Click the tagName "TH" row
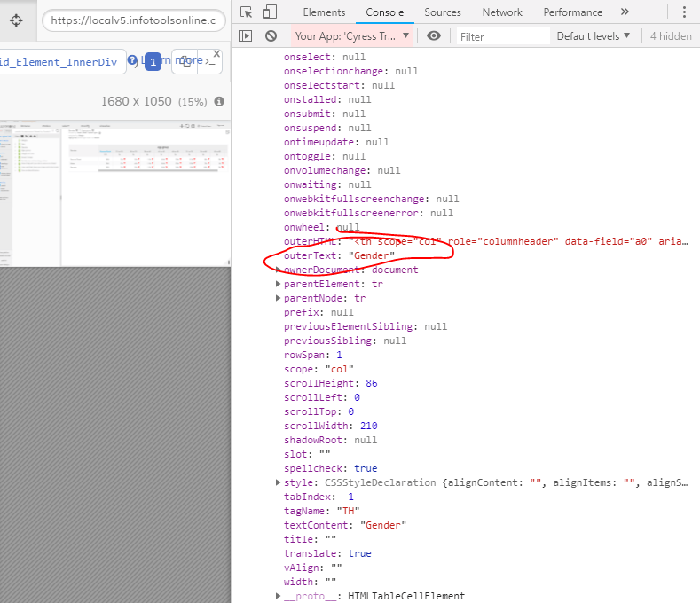The height and width of the screenshot is (603, 700). (x=322, y=511)
